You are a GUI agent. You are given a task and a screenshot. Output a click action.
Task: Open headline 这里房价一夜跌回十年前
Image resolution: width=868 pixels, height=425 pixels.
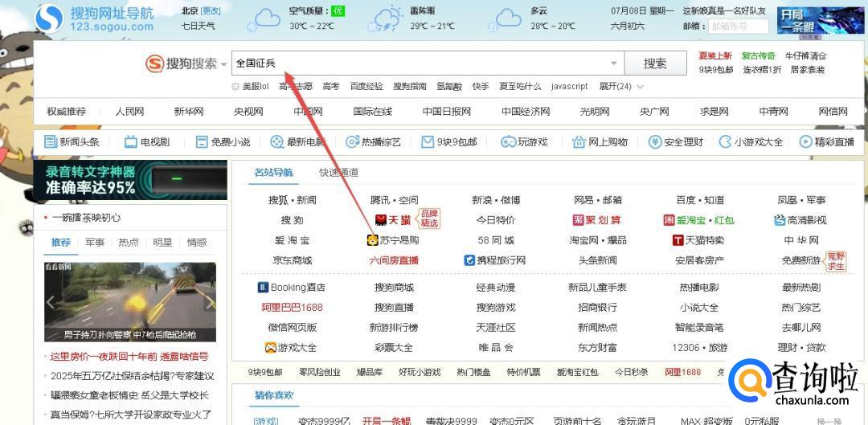(x=129, y=357)
